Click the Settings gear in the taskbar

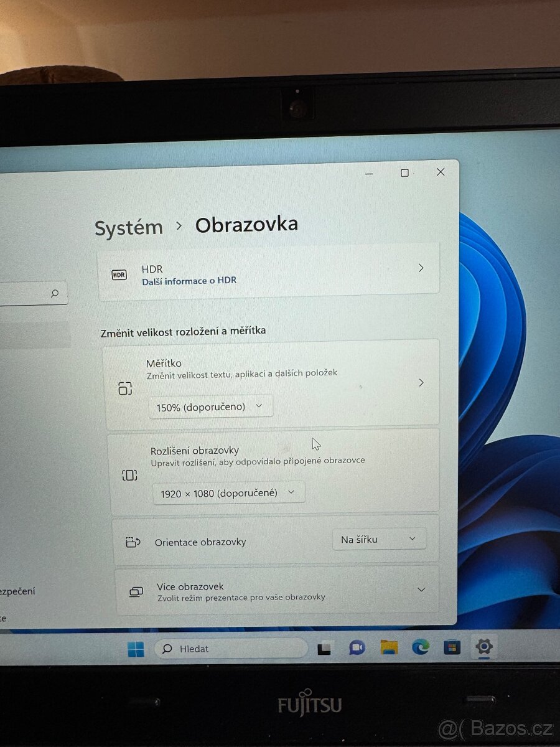tap(484, 647)
